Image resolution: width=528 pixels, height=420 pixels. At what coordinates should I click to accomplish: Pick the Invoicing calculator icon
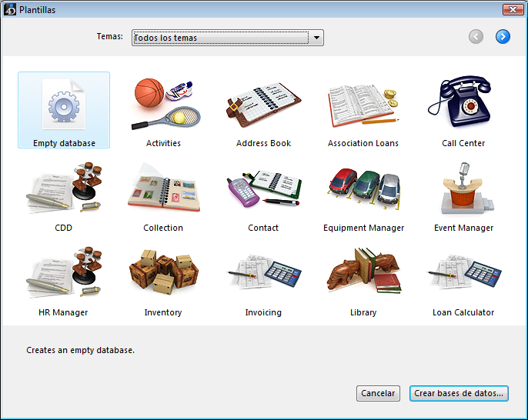point(263,274)
